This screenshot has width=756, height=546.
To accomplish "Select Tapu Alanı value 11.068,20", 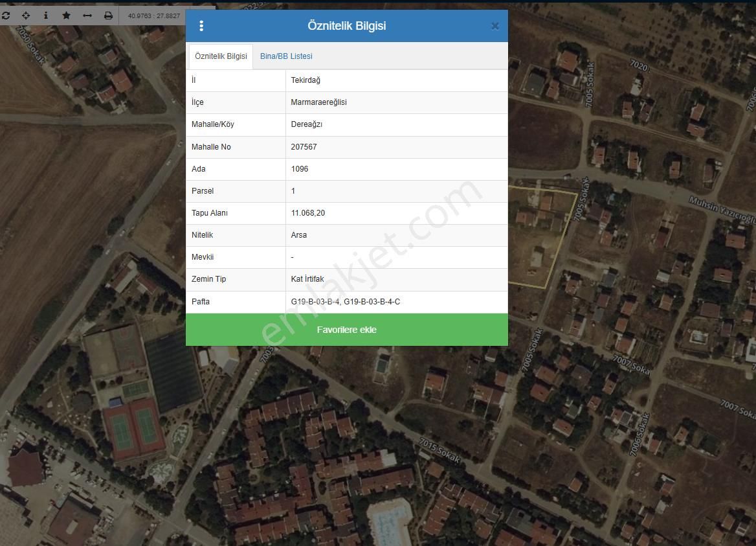I will point(308,212).
